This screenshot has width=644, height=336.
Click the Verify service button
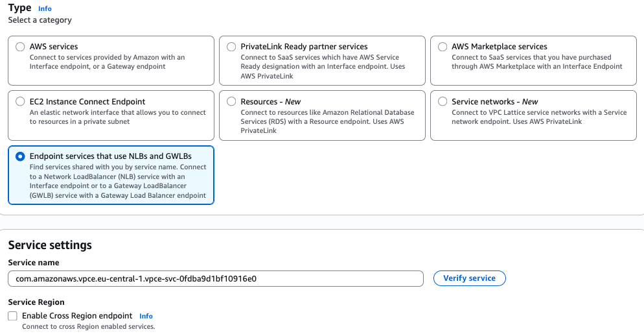469,278
